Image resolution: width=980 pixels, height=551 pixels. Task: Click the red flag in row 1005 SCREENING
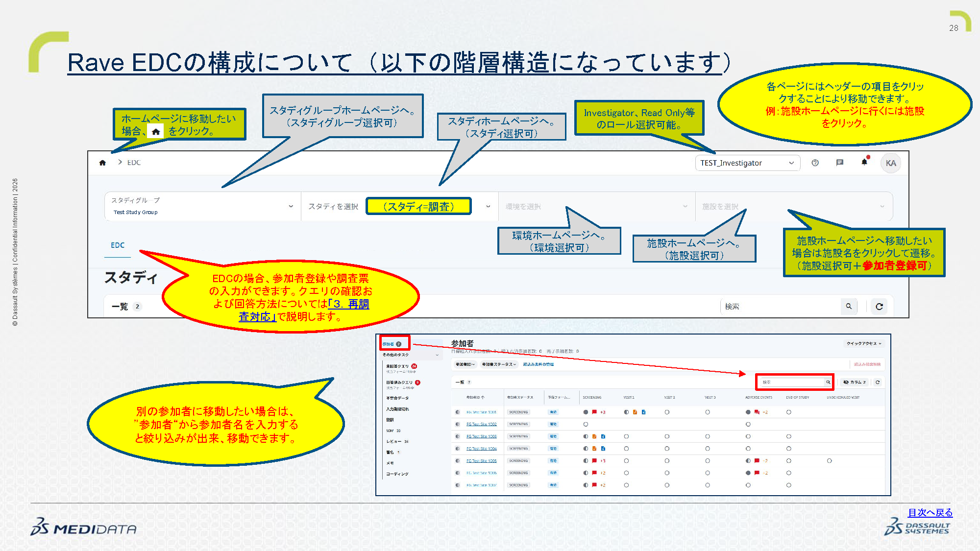coord(594,461)
